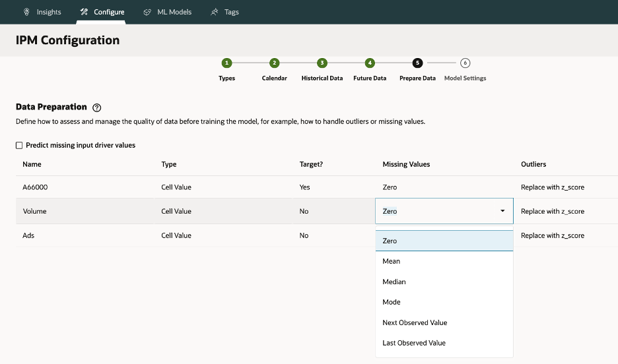Choose Mean from the dropdown list

pyautogui.click(x=392, y=261)
